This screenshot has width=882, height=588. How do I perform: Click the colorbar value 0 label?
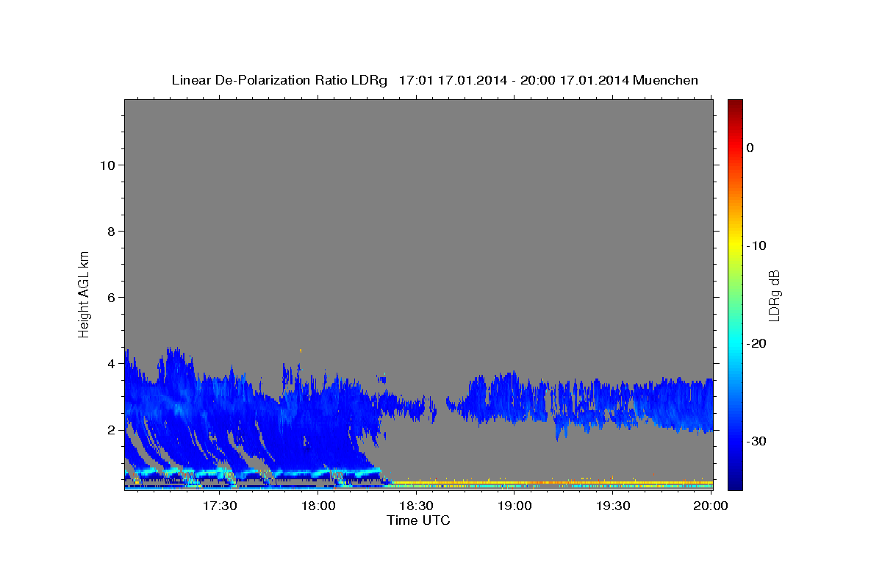click(750, 148)
